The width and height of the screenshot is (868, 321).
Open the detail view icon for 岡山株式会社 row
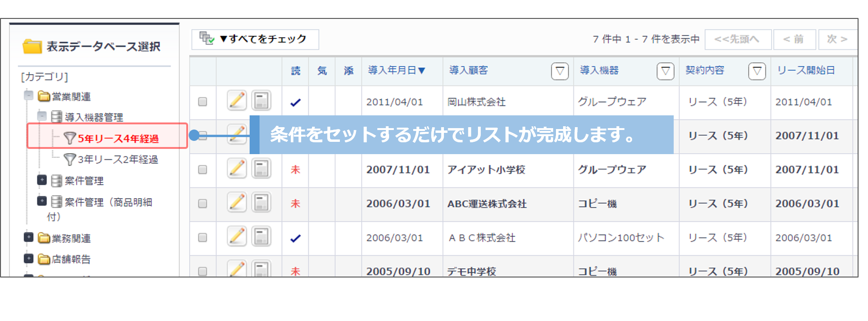point(261,101)
